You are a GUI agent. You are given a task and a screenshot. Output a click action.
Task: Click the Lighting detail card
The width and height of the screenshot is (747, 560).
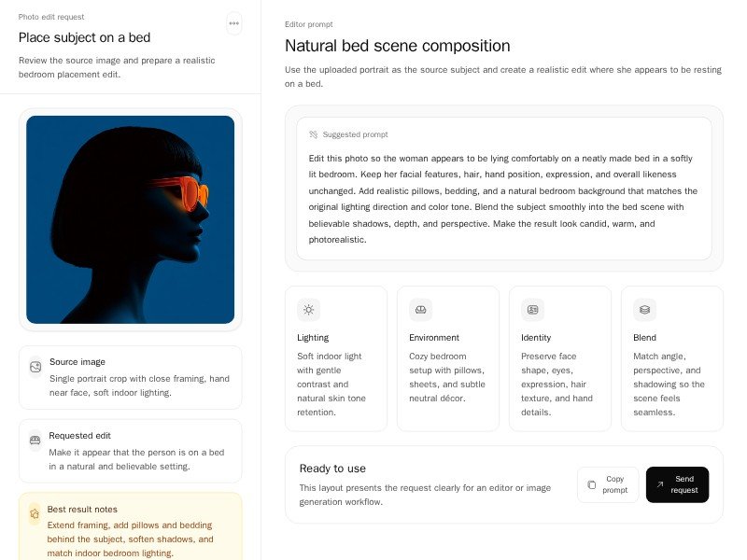[x=335, y=358]
